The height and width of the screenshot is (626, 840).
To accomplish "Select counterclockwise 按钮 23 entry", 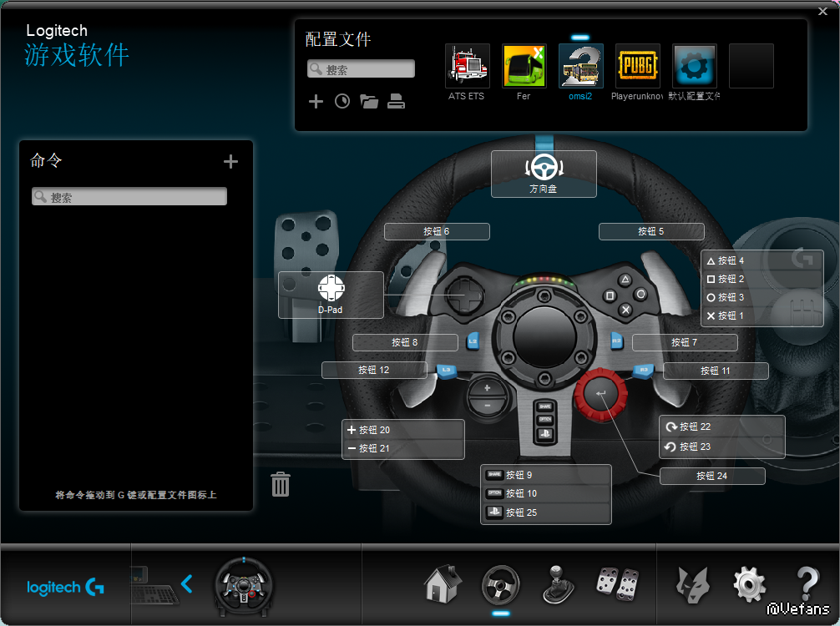I will [721, 447].
